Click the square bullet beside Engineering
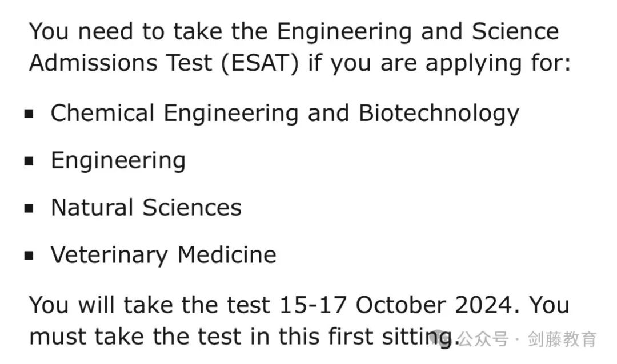 [29, 161]
